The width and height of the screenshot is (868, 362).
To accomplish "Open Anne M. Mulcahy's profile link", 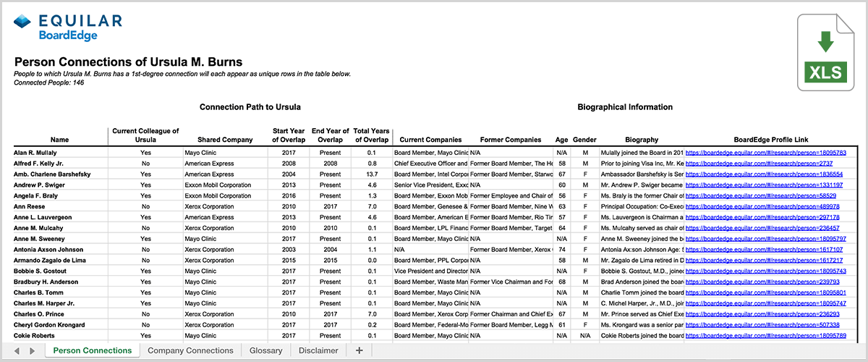I will click(x=762, y=228).
